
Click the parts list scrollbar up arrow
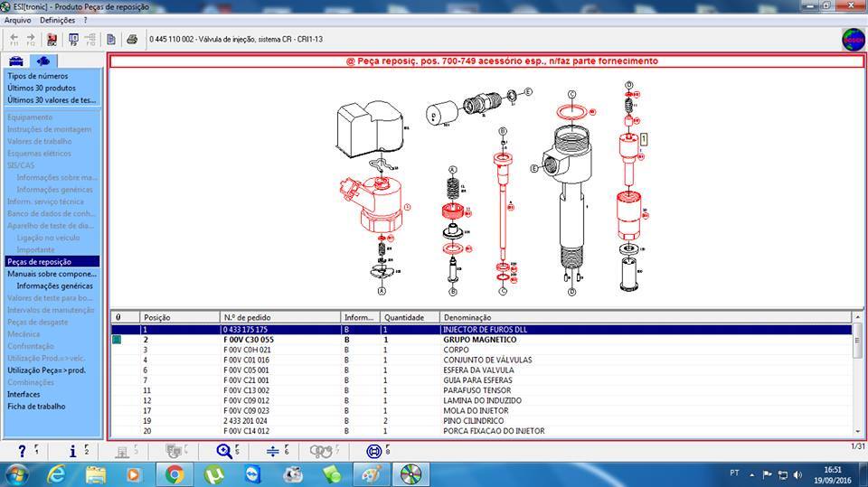(x=857, y=317)
